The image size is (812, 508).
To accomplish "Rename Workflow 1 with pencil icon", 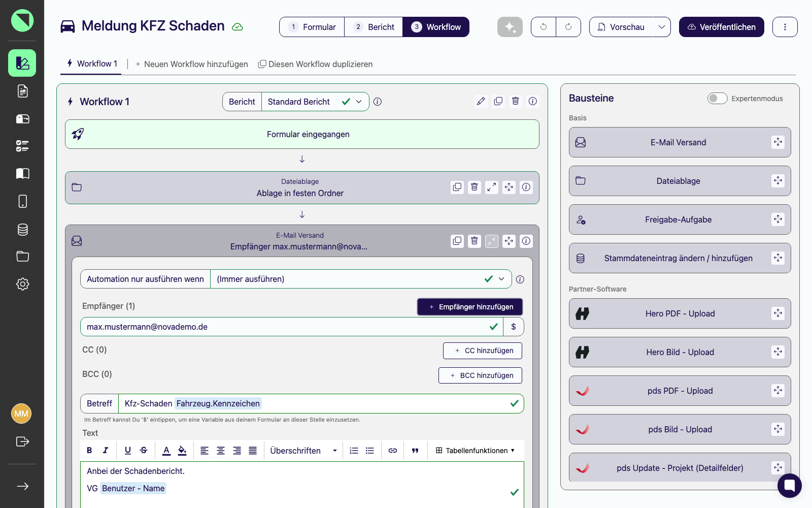I will click(481, 102).
